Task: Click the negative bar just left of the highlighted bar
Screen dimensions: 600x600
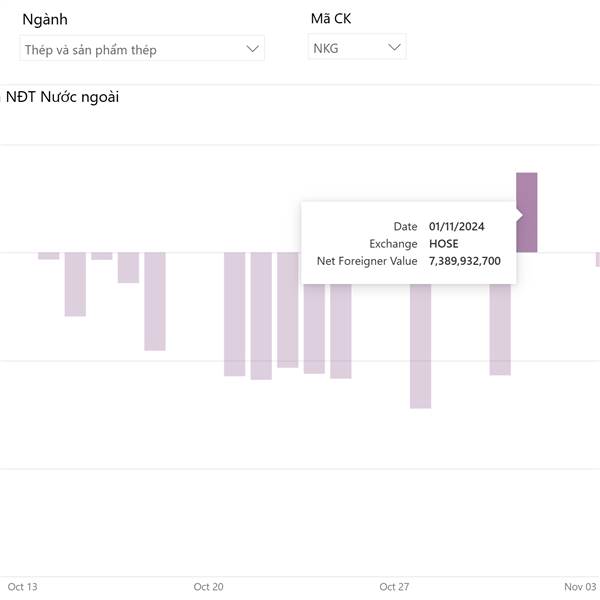Action: 500,330
